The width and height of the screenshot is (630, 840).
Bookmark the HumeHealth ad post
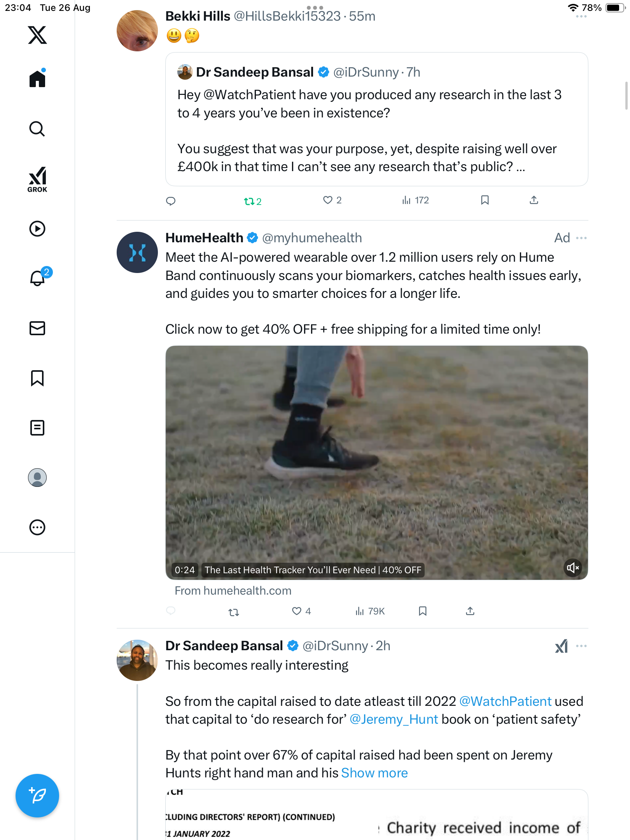423,611
